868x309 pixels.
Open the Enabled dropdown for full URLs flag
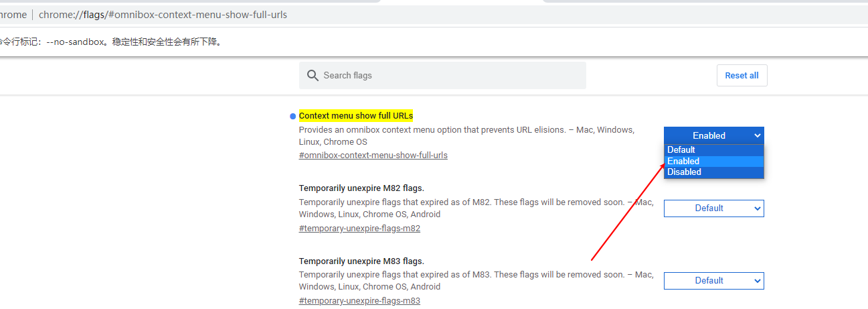(x=714, y=135)
